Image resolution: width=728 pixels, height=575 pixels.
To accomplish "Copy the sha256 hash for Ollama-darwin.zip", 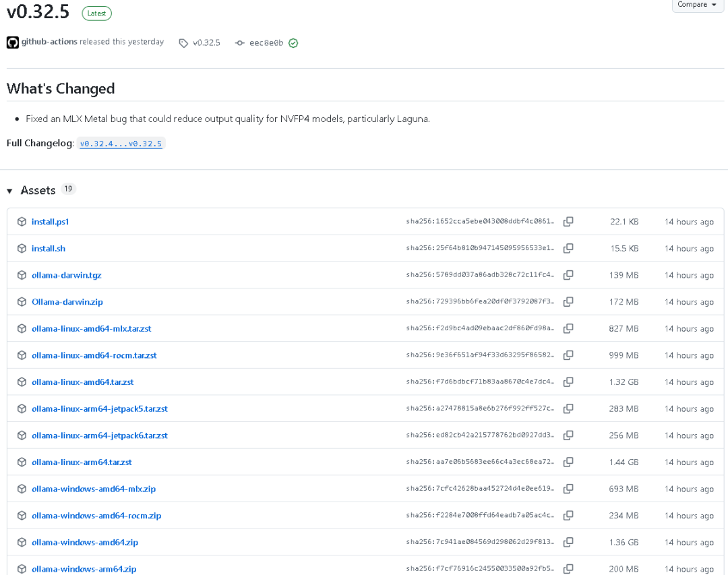I will 568,302.
